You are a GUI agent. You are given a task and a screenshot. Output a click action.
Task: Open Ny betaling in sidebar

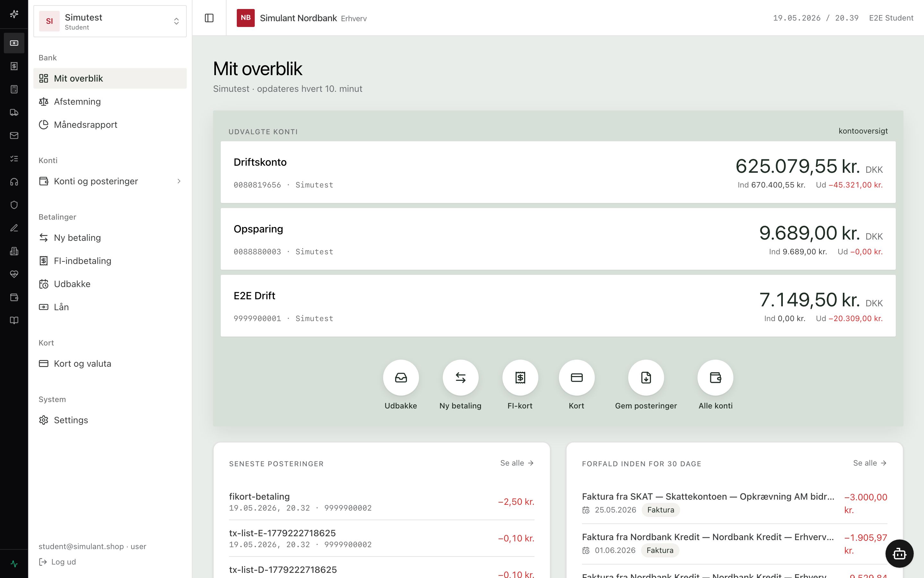110,238
